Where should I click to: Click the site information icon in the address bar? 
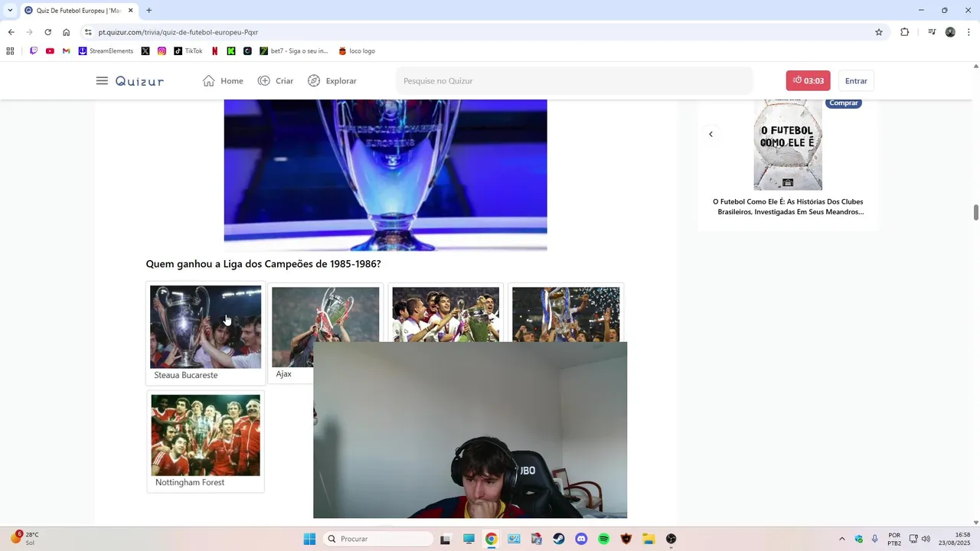point(88,32)
